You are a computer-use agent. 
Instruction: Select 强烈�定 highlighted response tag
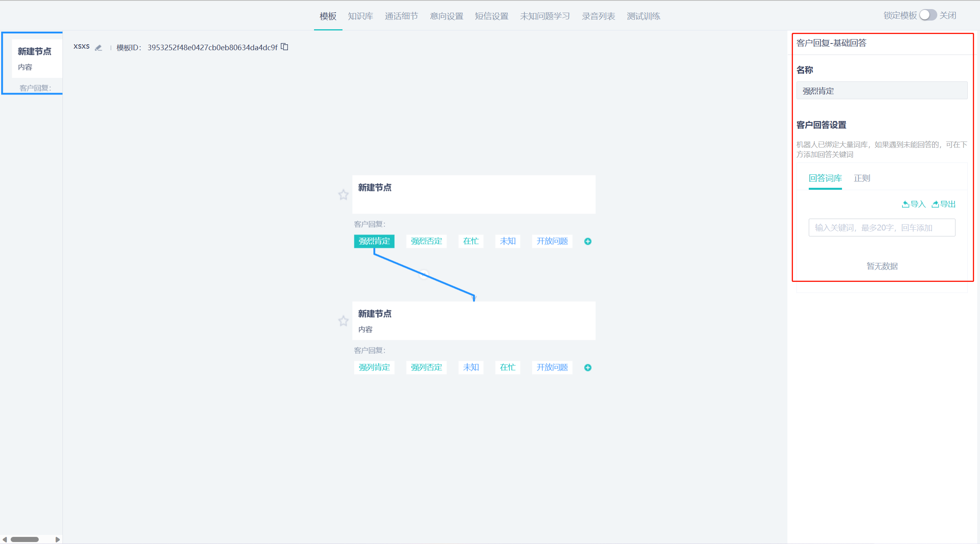click(x=374, y=240)
